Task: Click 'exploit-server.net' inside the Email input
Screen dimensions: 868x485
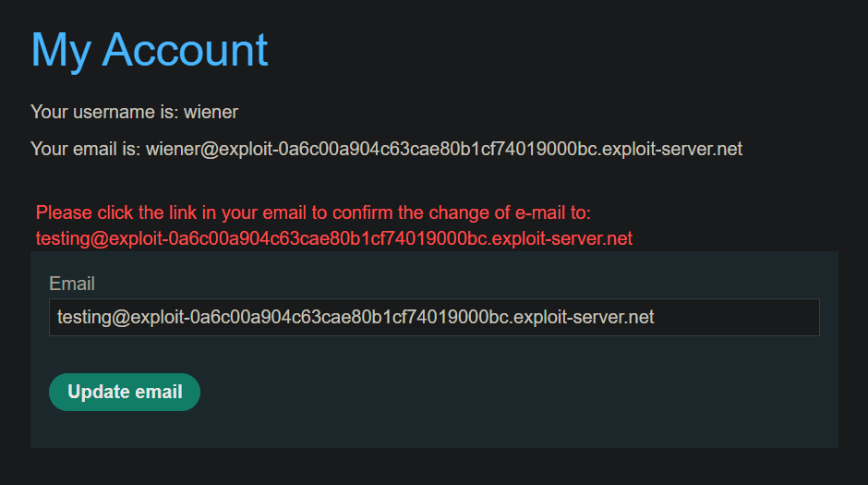Action: pyautogui.click(x=584, y=317)
